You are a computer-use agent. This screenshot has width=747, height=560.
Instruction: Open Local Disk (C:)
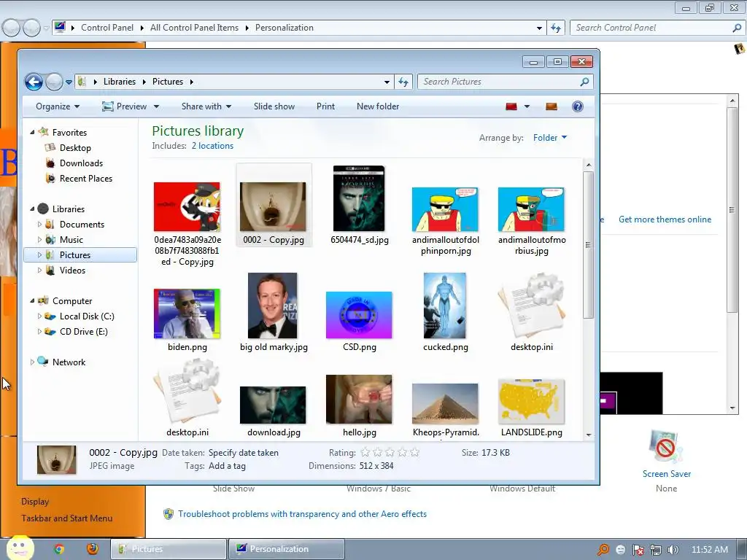point(87,316)
